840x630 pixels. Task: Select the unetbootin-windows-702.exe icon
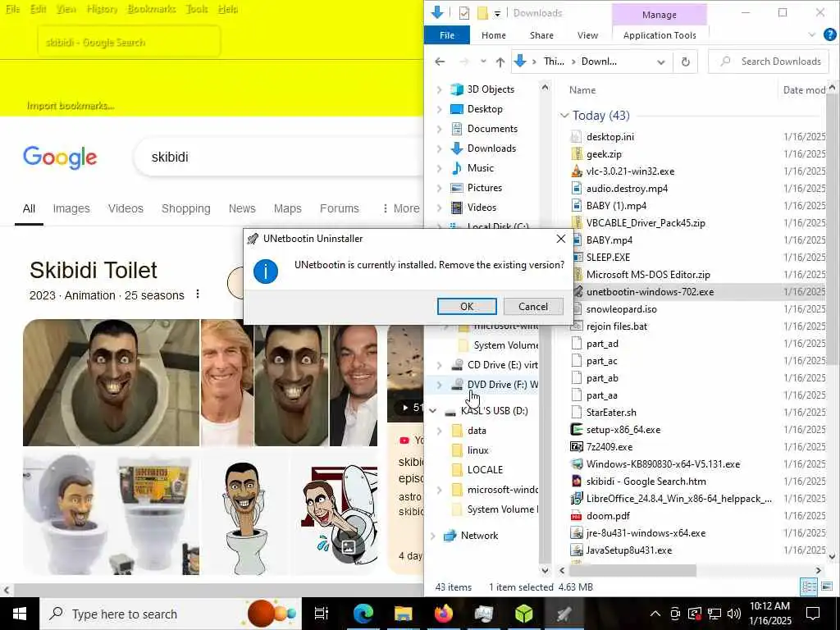pos(577,292)
